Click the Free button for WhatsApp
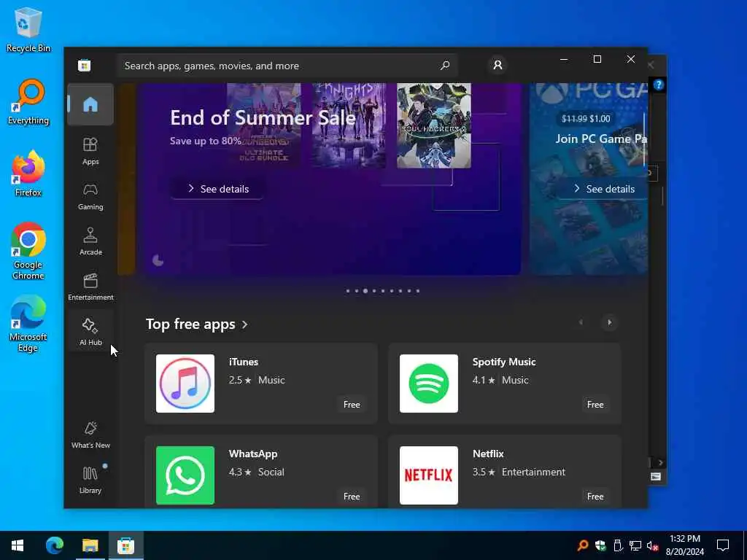 tap(352, 496)
